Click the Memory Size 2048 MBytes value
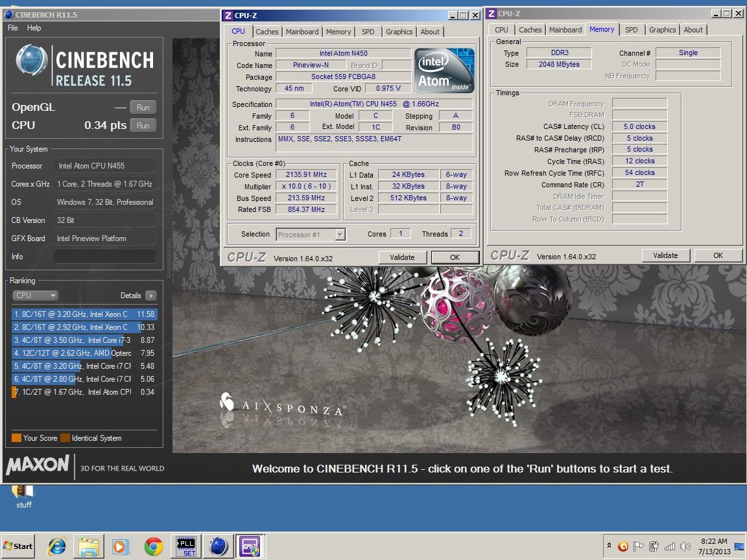747x560 pixels. (x=559, y=64)
